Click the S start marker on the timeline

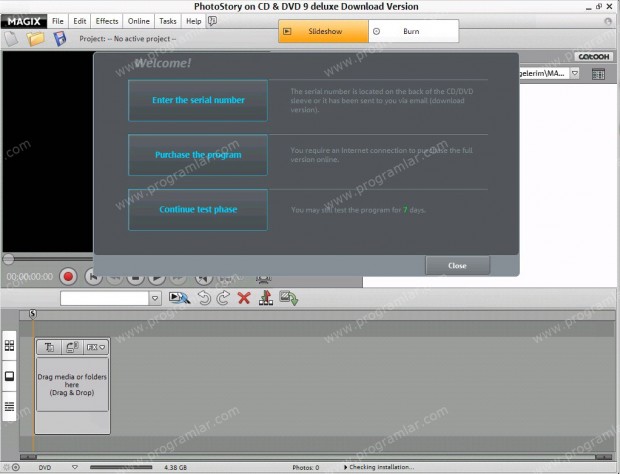tap(33, 314)
